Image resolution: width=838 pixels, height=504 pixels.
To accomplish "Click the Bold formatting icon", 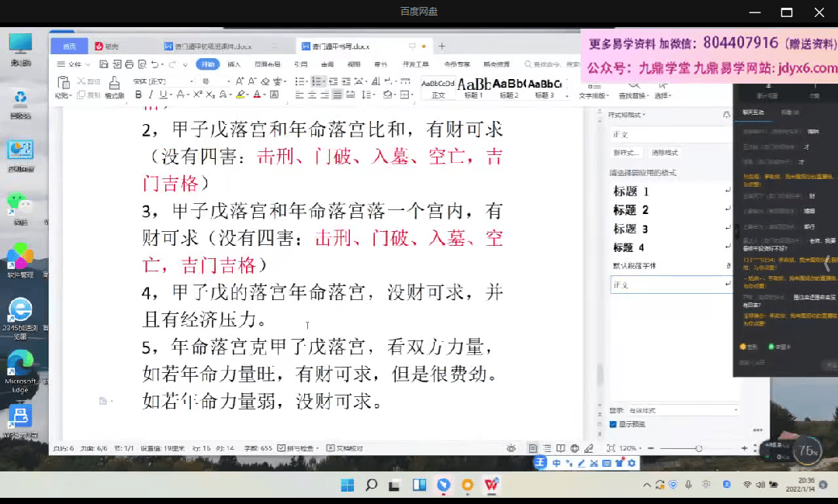I will [139, 95].
